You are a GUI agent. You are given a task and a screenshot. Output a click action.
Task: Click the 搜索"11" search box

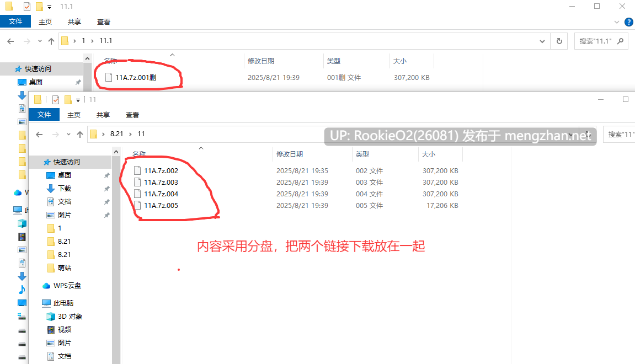point(619,134)
